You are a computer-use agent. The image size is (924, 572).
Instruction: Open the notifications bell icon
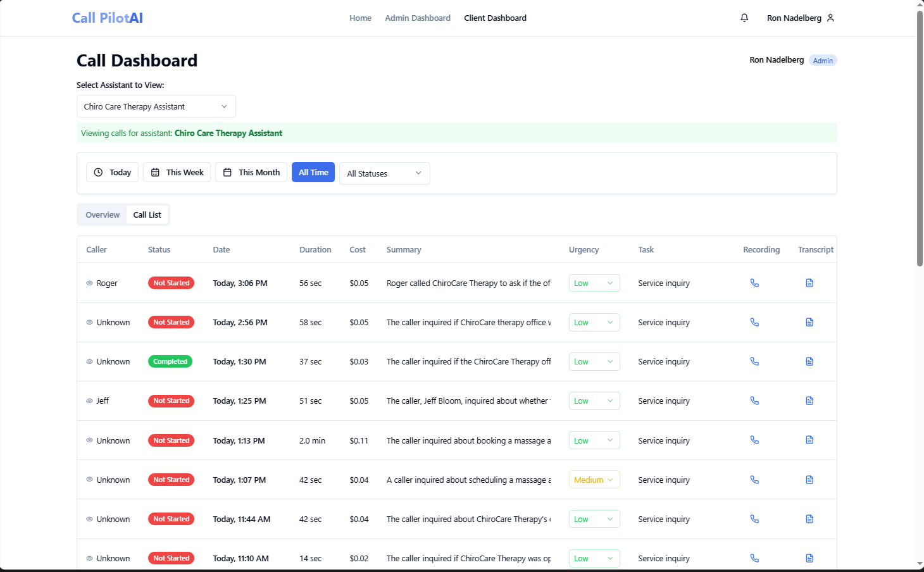pyautogui.click(x=744, y=18)
